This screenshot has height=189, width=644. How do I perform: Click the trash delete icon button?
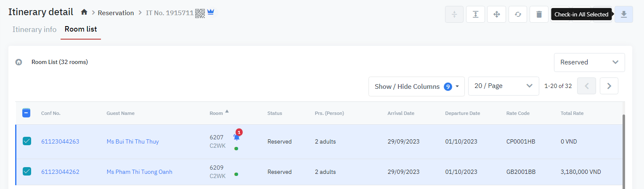coord(539,14)
